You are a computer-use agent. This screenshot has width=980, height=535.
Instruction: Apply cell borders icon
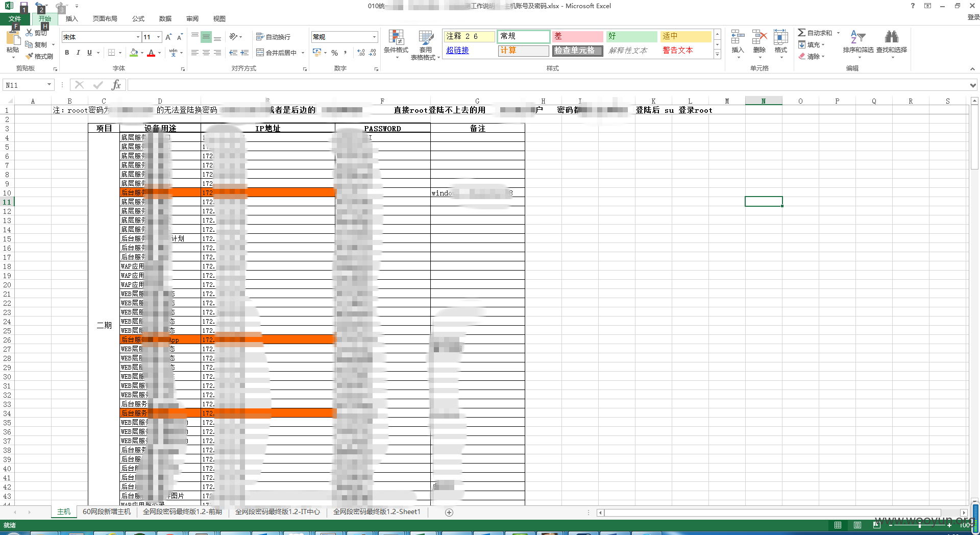pyautogui.click(x=111, y=53)
